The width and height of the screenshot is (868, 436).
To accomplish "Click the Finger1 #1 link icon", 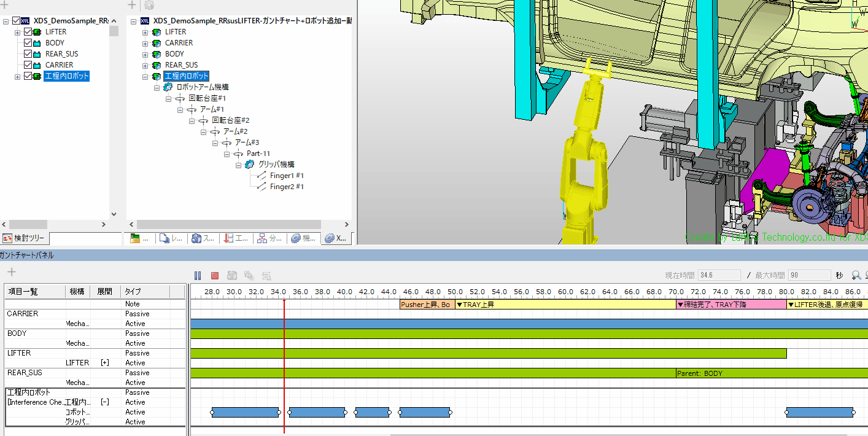I will click(x=261, y=176).
